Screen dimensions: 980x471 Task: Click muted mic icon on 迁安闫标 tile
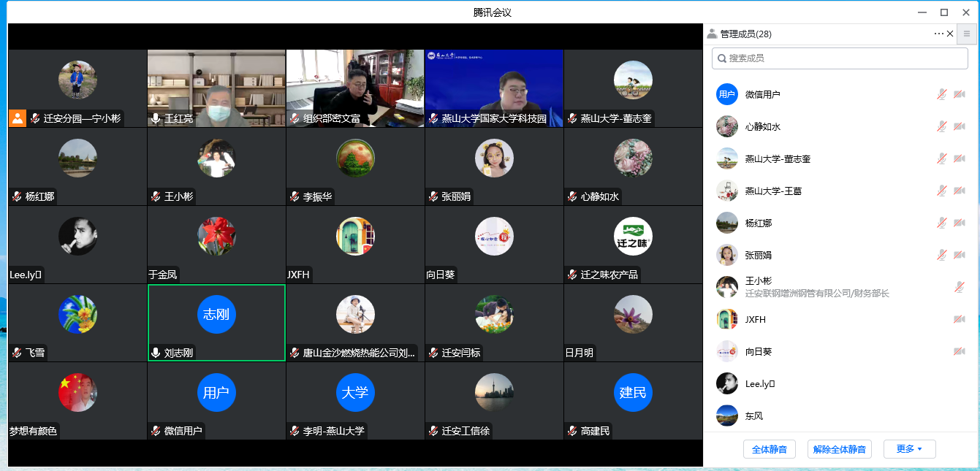[x=433, y=353]
